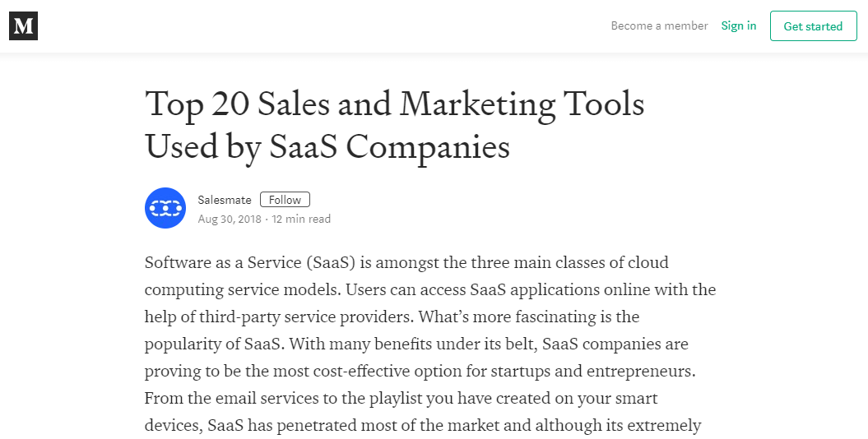Screen dimensions: 868x439
Task: Click the line starting 'From the email services'
Action: pos(401,398)
